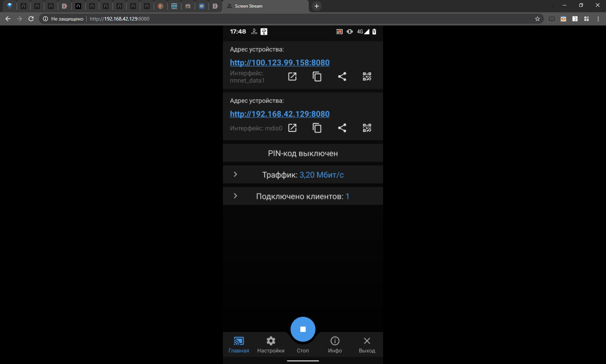Share the 192.168.42.129:8080 address
The image size is (606, 364).
pos(342,128)
